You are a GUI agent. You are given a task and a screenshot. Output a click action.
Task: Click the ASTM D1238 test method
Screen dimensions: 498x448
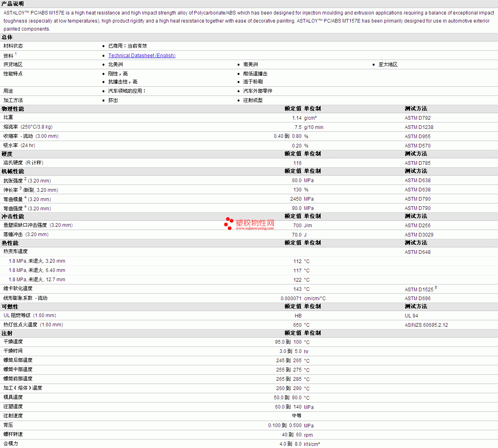pos(419,127)
